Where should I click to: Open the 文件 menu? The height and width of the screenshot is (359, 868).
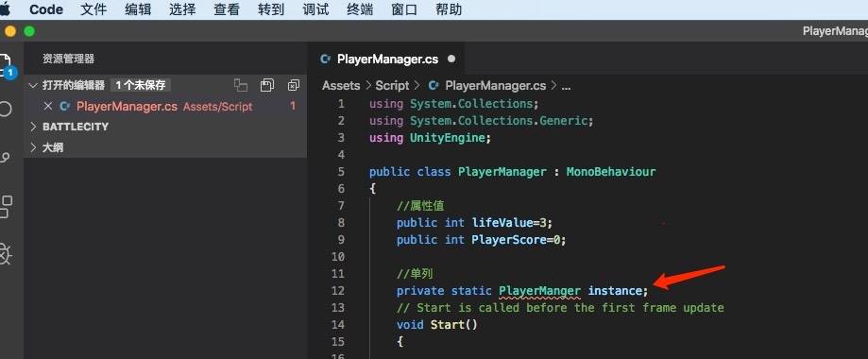point(94,9)
